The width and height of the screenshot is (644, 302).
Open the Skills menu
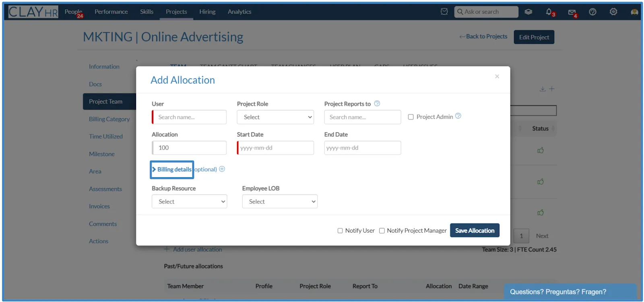[x=147, y=12]
